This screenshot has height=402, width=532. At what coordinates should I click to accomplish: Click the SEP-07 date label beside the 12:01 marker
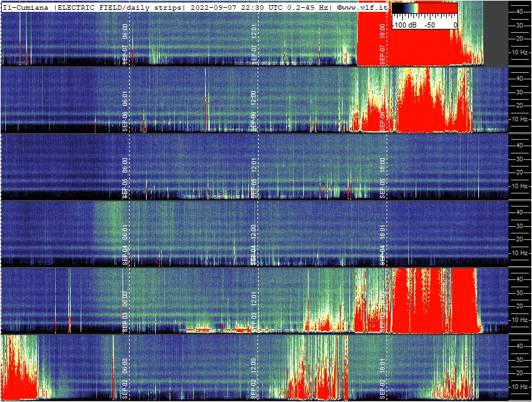[x=254, y=54]
